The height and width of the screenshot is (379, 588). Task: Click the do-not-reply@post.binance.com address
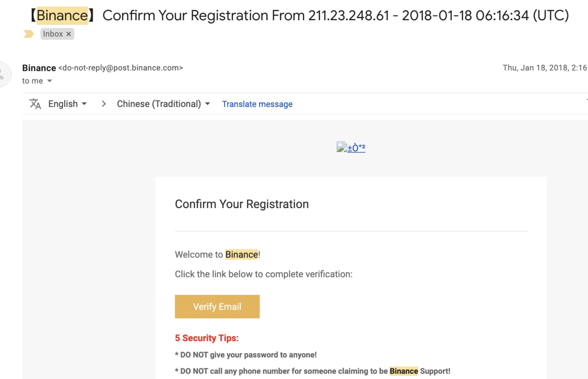coord(121,68)
